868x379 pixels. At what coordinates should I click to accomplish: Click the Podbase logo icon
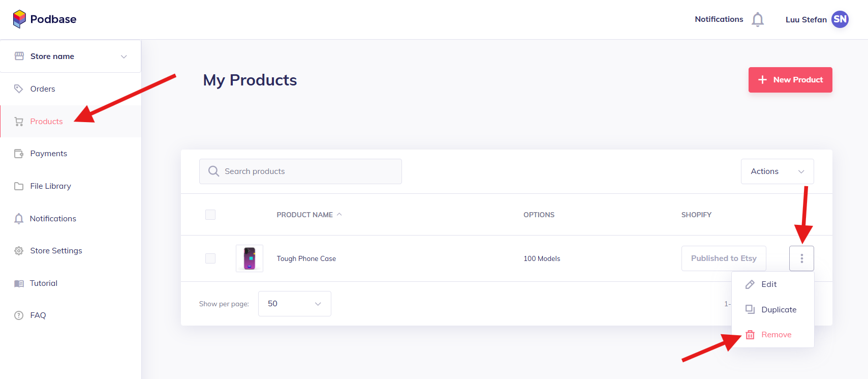(18, 19)
